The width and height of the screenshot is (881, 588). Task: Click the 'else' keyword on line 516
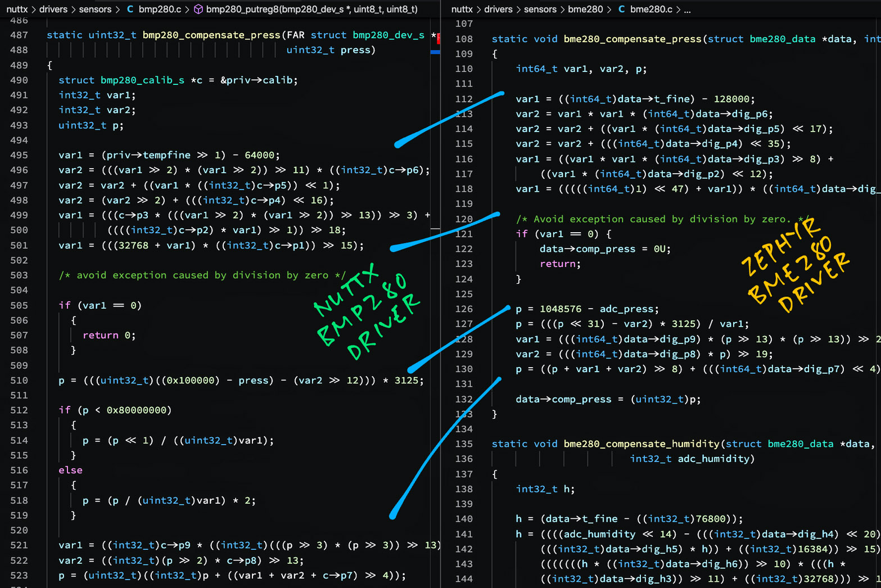point(70,471)
